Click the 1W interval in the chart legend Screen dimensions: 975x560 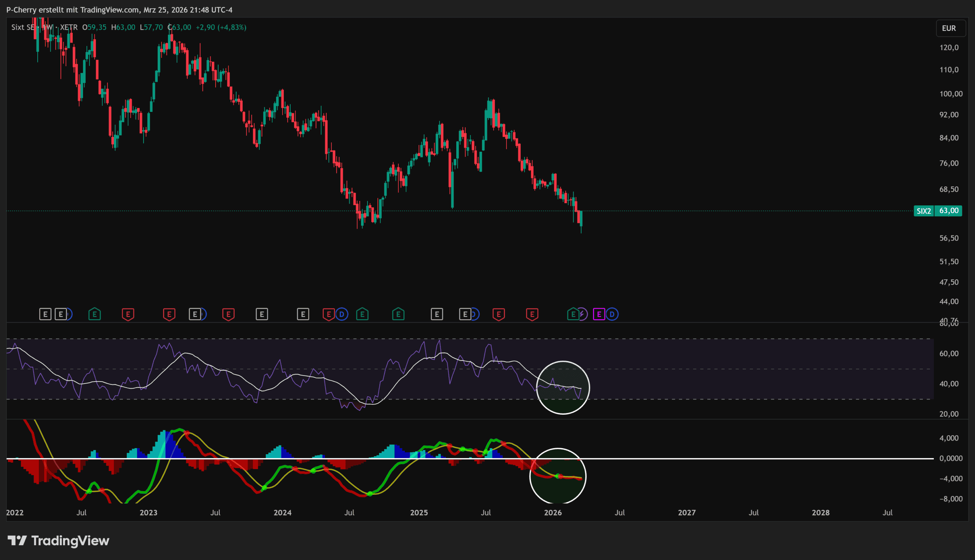tap(47, 27)
